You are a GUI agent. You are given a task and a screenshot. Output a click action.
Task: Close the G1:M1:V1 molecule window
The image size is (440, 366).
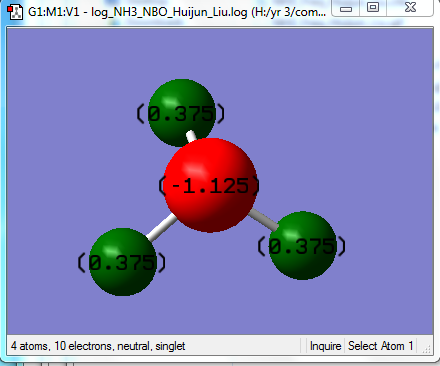click(410, 8)
